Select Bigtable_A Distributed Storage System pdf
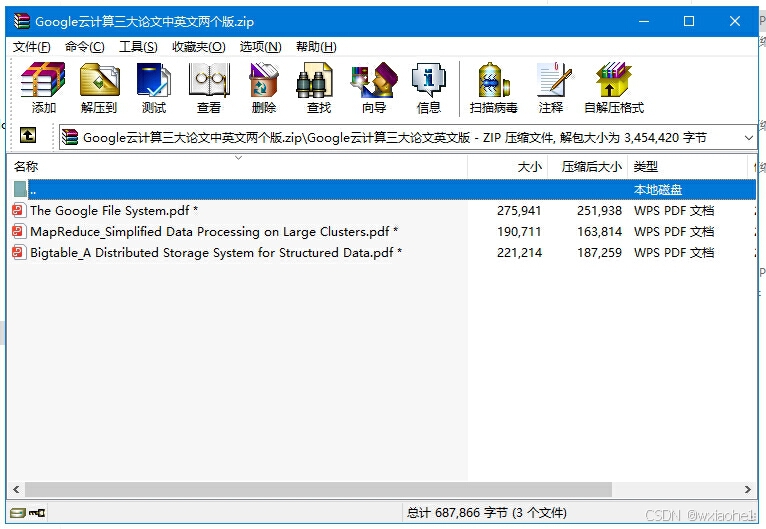766x529 pixels. (x=216, y=253)
